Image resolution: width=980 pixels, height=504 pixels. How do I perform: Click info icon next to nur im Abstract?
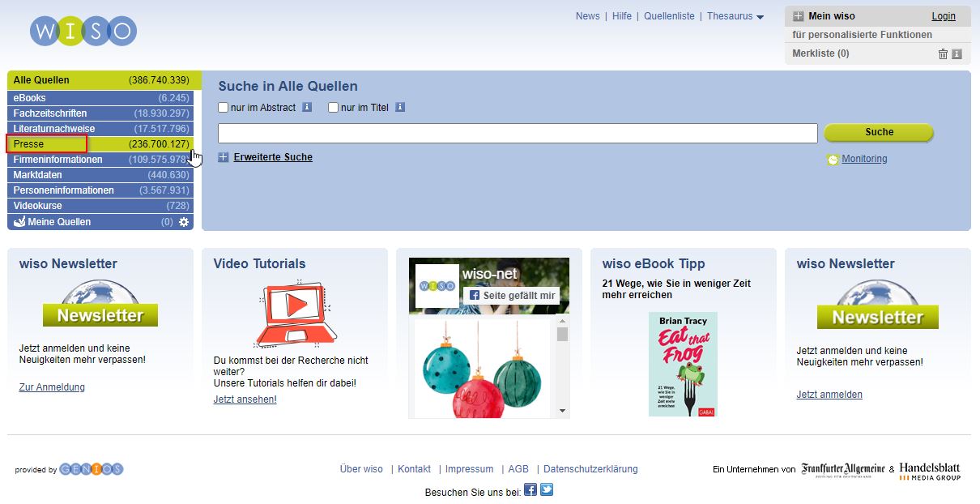[x=307, y=107]
